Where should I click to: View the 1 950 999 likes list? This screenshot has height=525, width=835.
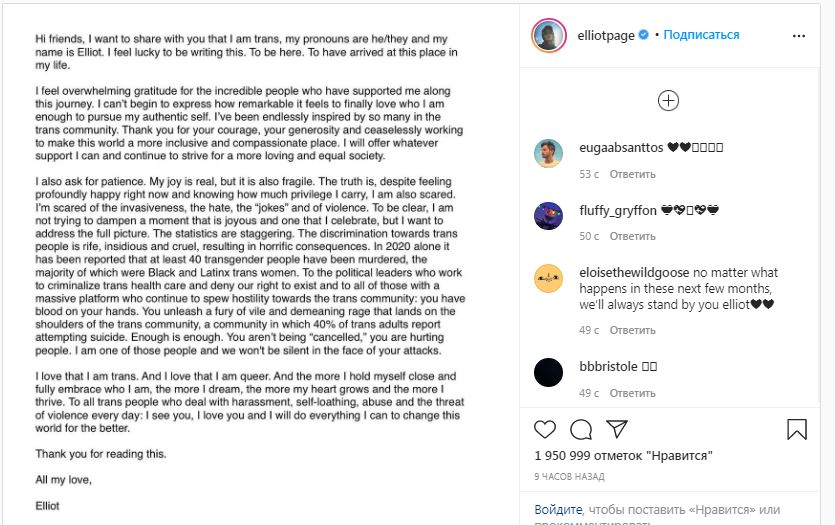[x=623, y=456]
